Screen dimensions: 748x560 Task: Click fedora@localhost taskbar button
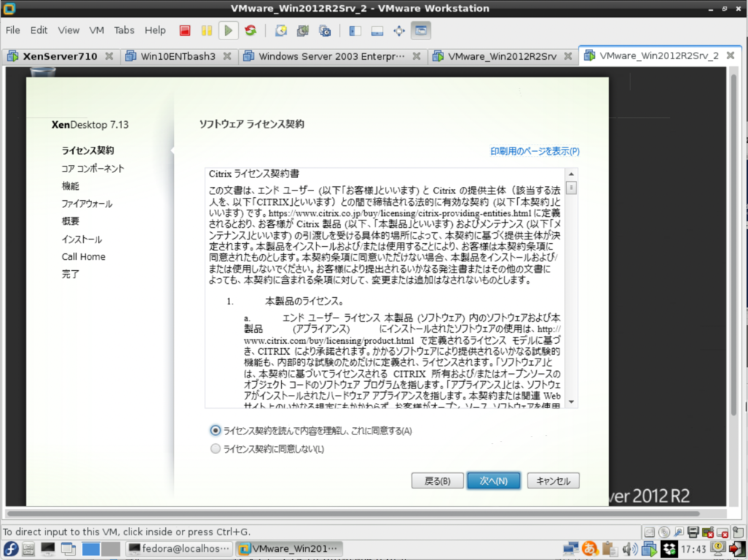coord(180,549)
